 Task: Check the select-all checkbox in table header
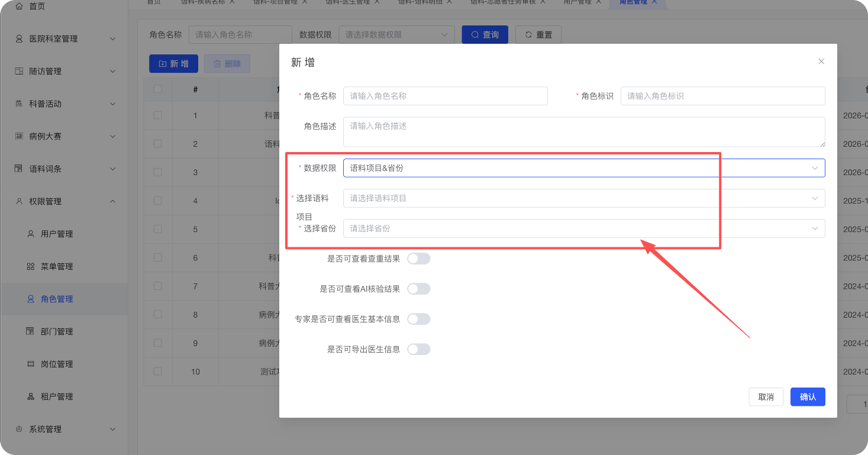[157, 89]
